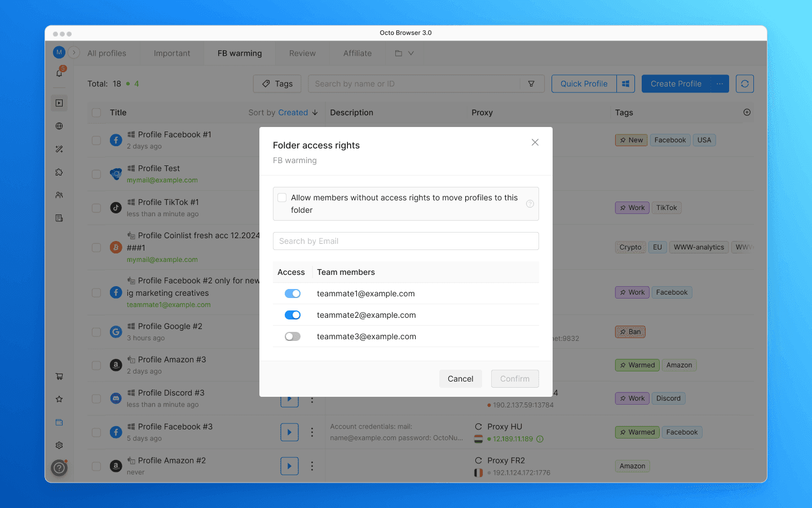The height and width of the screenshot is (508, 812).
Task: Open the settings gear in the sidebar
Action: tap(59, 445)
